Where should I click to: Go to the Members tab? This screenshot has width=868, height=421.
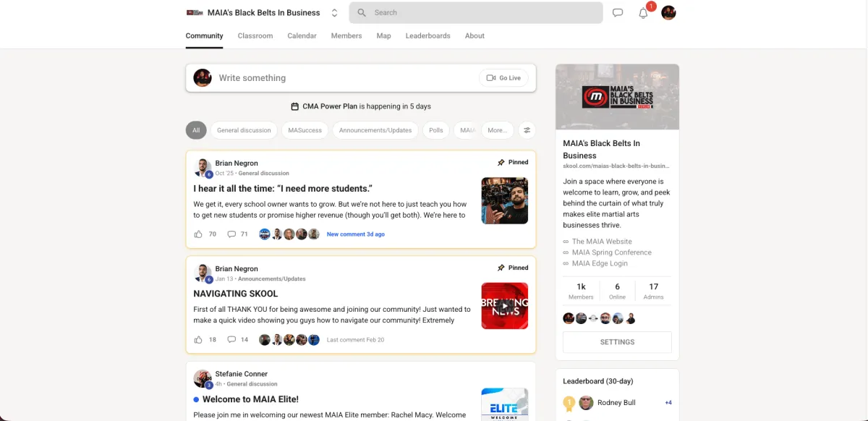pyautogui.click(x=346, y=35)
